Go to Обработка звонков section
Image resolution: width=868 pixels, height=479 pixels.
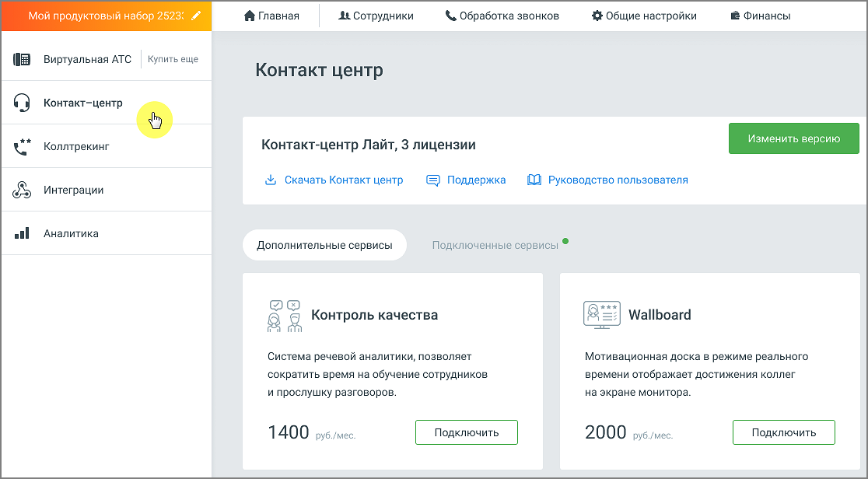tap(502, 16)
